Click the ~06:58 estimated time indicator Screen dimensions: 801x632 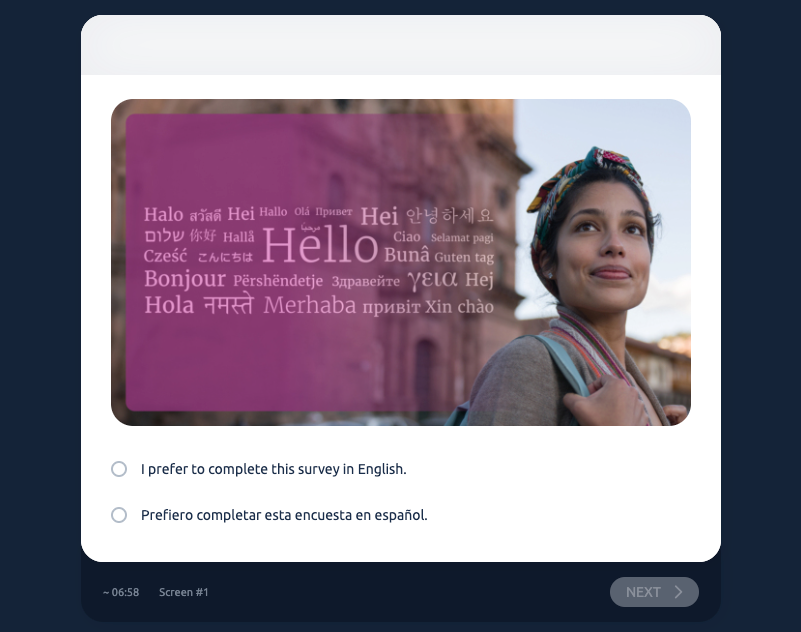click(x=121, y=592)
